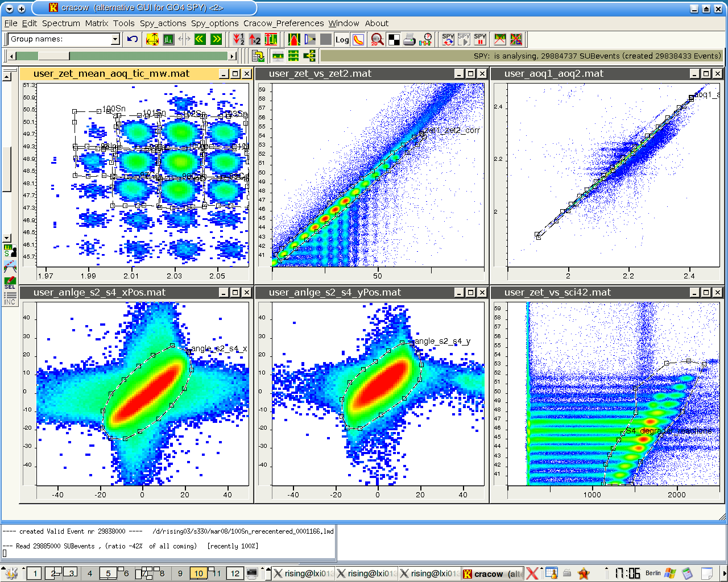The image size is (728, 582).
Task: Toggle the Log scale button
Action: (342, 39)
